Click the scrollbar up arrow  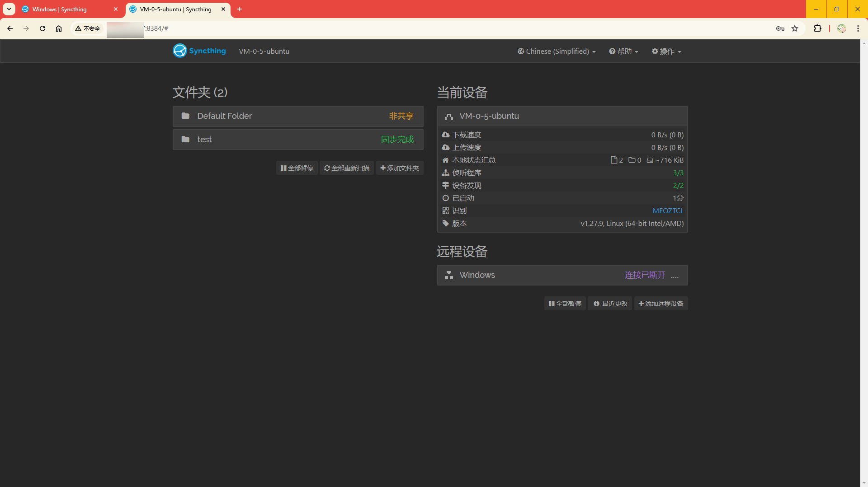864,43
